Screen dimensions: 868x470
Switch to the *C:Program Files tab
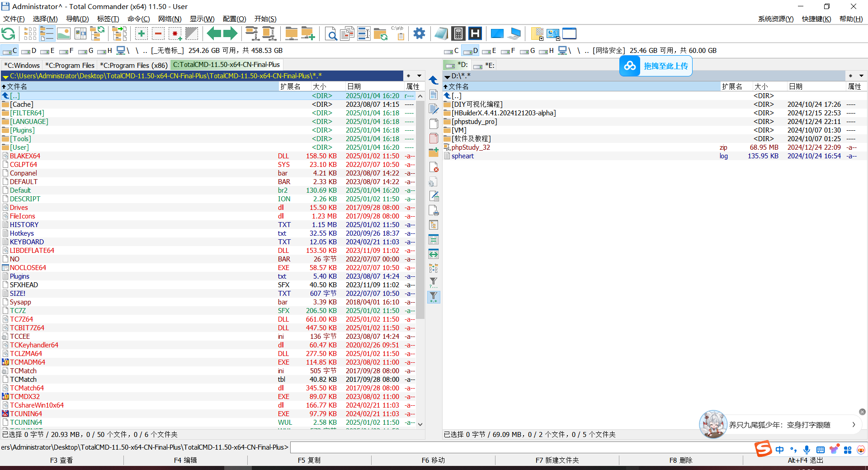(x=70, y=65)
